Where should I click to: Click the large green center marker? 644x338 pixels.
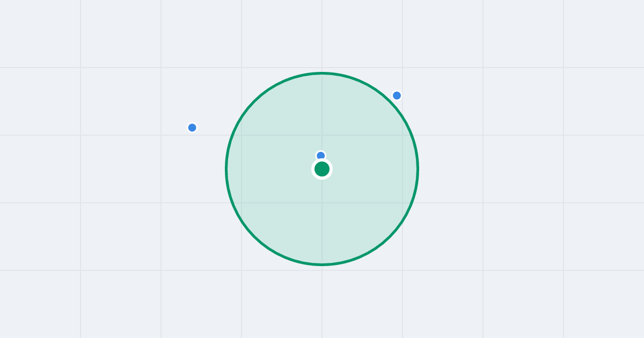[322, 169]
